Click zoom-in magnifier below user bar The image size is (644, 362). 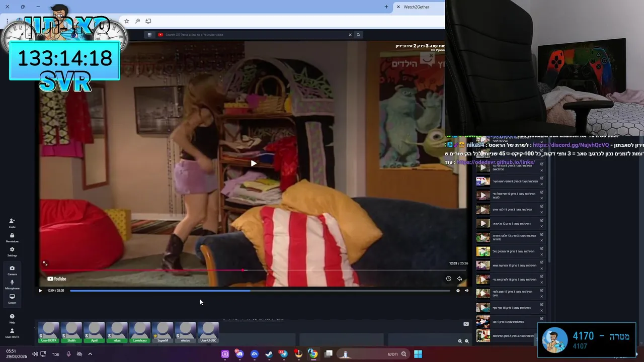460,341
